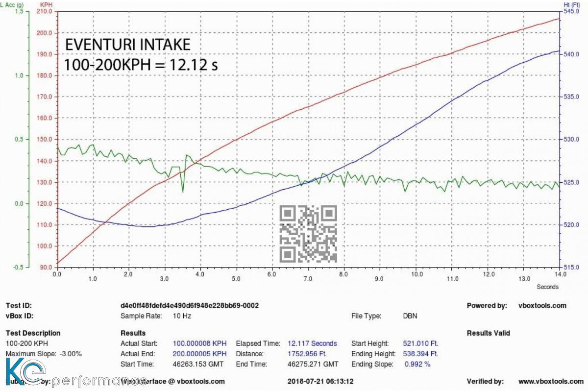Image resolution: width=588 pixels, height=392 pixels.
Task: Click the 2018-07-21 06:13:12 timestamp
Action: (320, 381)
